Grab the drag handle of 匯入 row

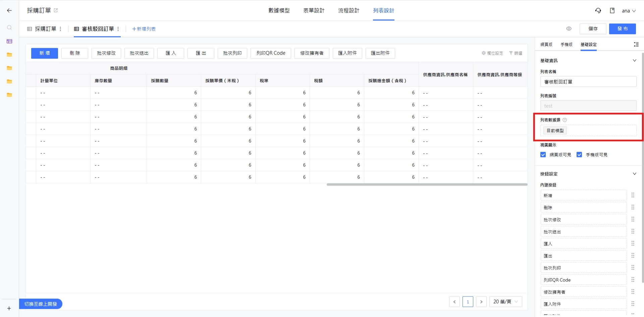coord(633,243)
